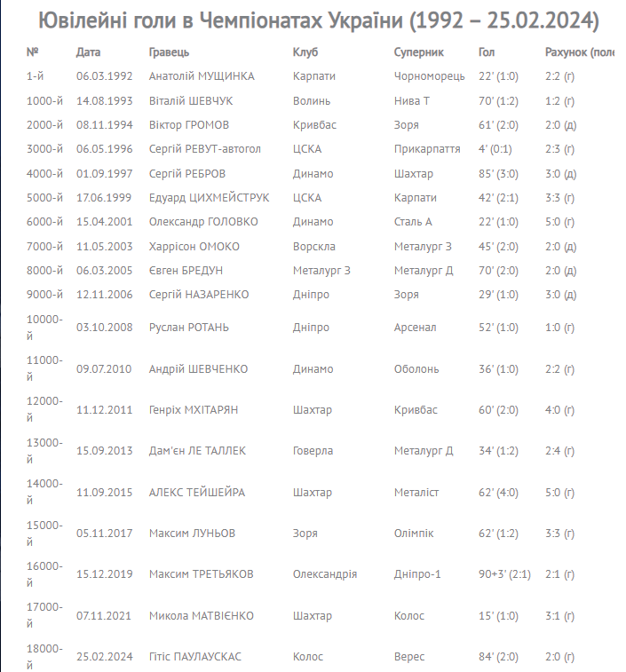The image size is (626, 672).
Task: Click the "Суперник" column header
Action: coord(419,52)
